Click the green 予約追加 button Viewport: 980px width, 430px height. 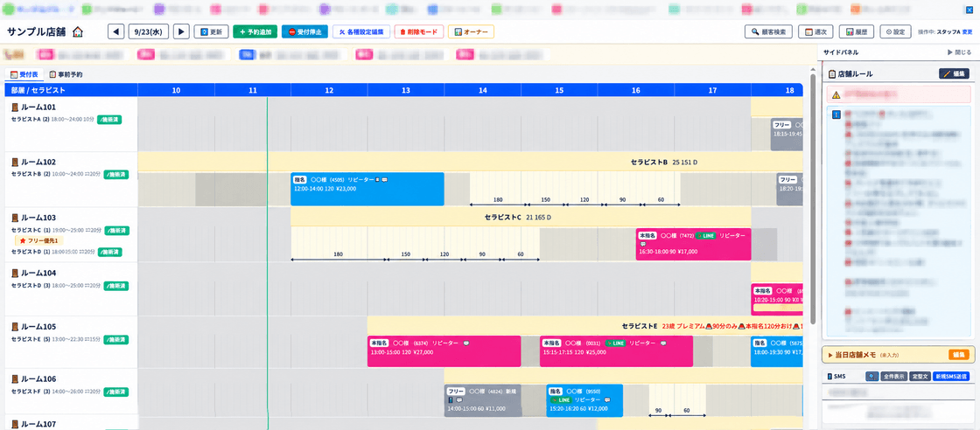point(255,31)
